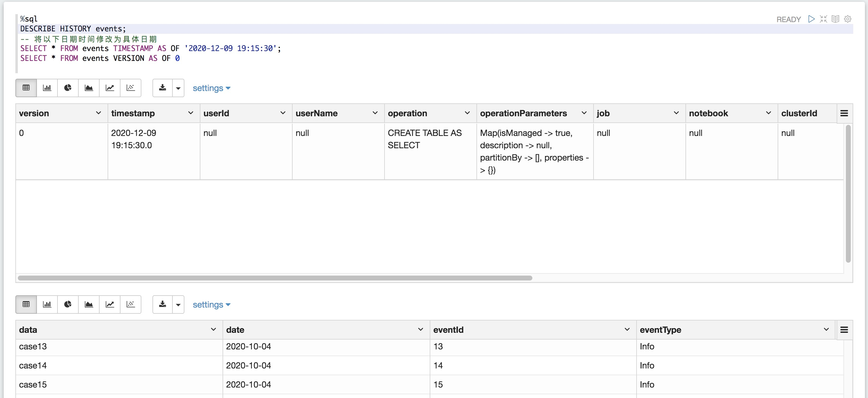Screen dimensions: 868x398
Task: Select the eventId 15 cell
Action: (533, 384)
